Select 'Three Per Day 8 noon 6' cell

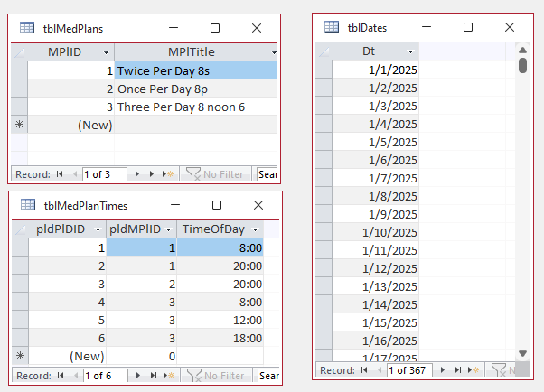click(x=196, y=107)
